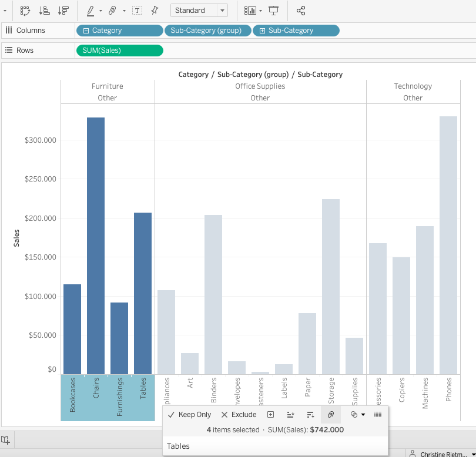The width and height of the screenshot is (476, 457).
Task: Click Exclude in the tooltip
Action: [x=239, y=415]
